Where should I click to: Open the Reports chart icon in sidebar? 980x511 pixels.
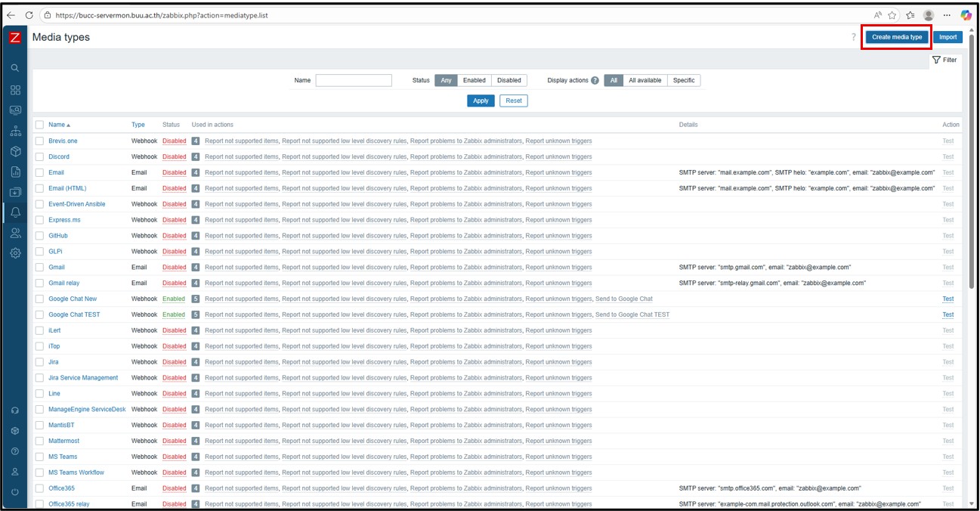[15, 172]
